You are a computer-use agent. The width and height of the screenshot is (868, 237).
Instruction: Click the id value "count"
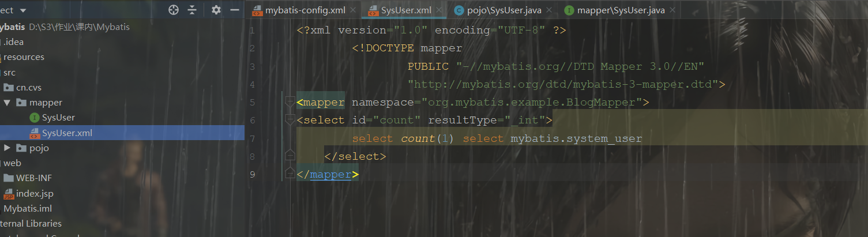pos(397,121)
